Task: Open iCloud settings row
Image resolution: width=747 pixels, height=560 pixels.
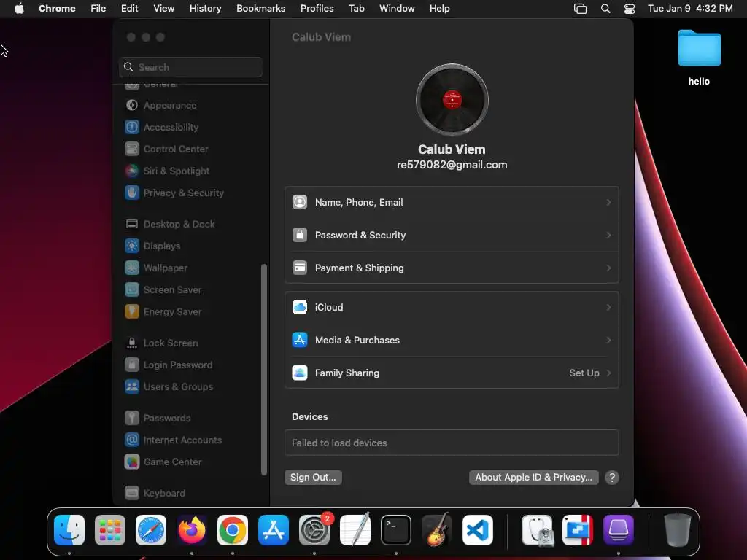Action: 452,308
